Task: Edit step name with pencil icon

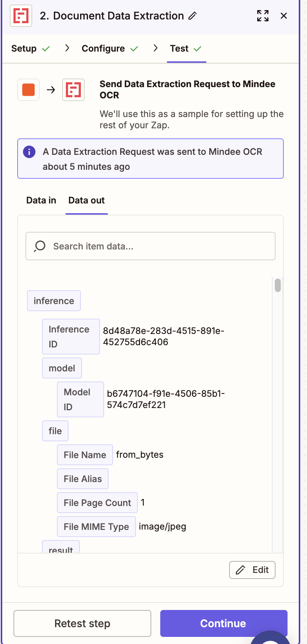Action: [x=192, y=16]
